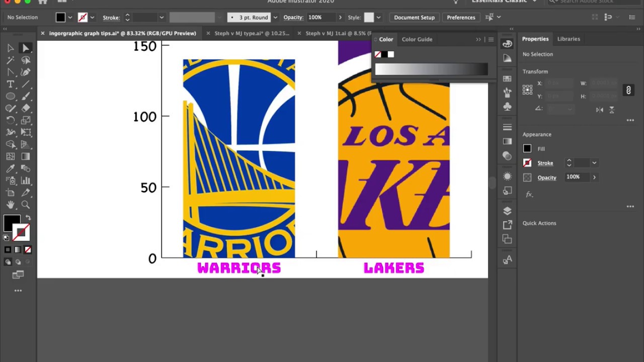This screenshot has width=644, height=362.
Task: Select the Magic Wand tool
Action: (11, 60)
